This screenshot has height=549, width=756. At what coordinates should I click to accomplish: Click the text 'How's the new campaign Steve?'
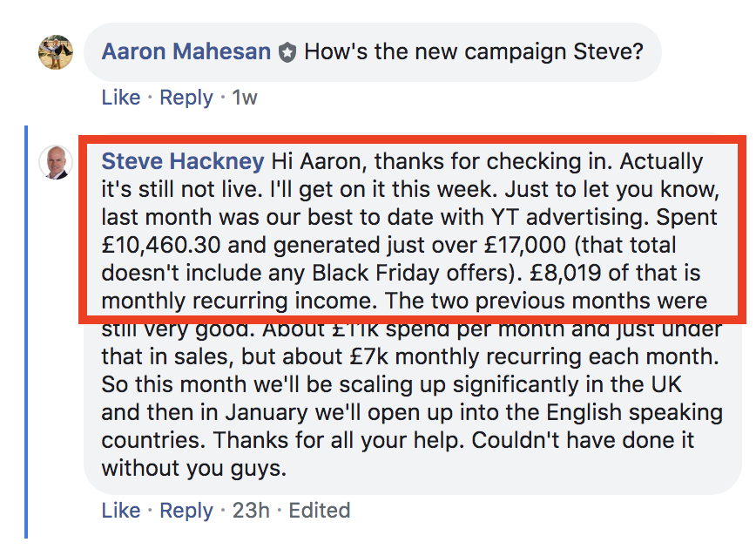(x=474, y=51)
